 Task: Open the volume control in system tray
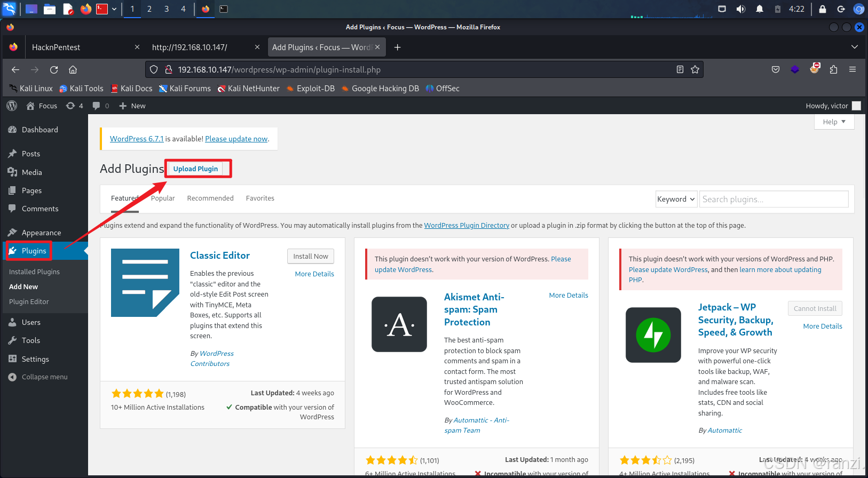(x=741, y=9)
